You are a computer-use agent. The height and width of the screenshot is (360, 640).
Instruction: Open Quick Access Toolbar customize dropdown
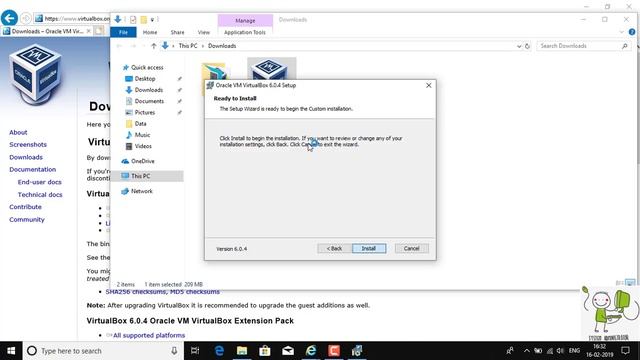[x=152, y=20]
